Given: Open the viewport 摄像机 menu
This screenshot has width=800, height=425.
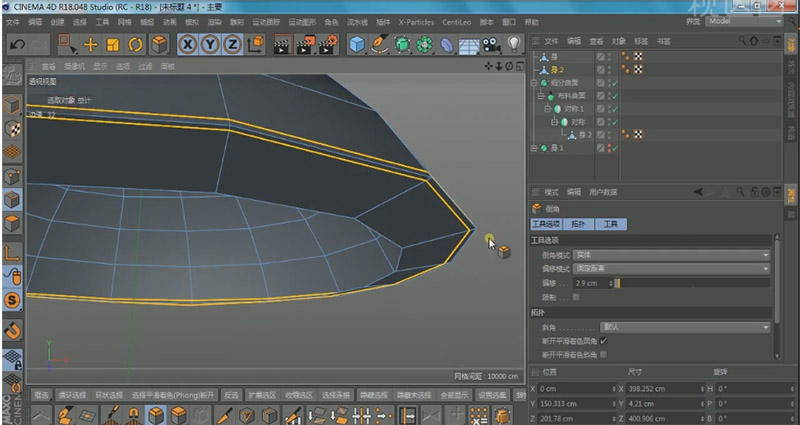Looking at the screenshot, I should point(74,66).
